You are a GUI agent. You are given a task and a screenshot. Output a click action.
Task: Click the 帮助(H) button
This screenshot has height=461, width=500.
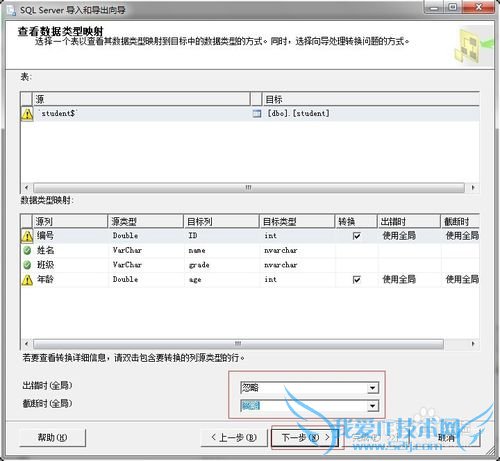(52, 437)
